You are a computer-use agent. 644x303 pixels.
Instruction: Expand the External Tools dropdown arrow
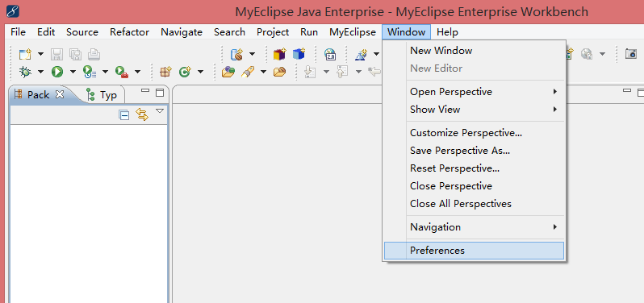[x=137, y=73]
